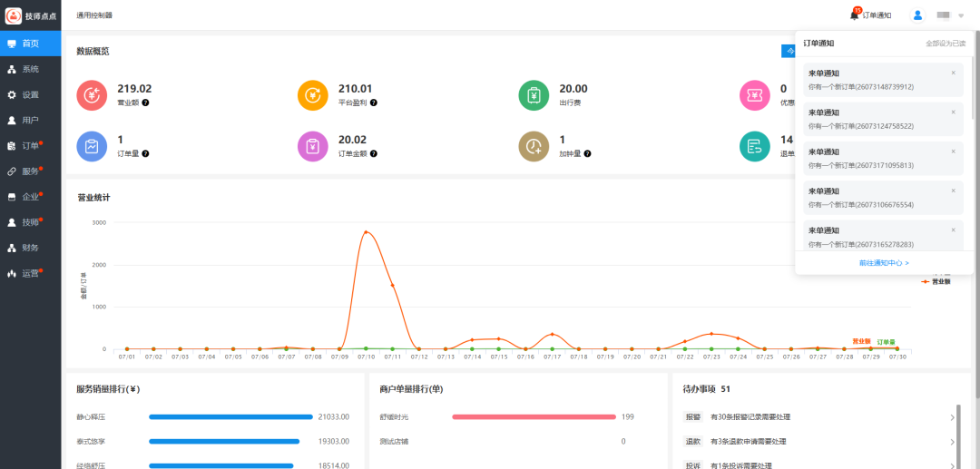Click the notification panel scrollbar

(x=973, y=87)
